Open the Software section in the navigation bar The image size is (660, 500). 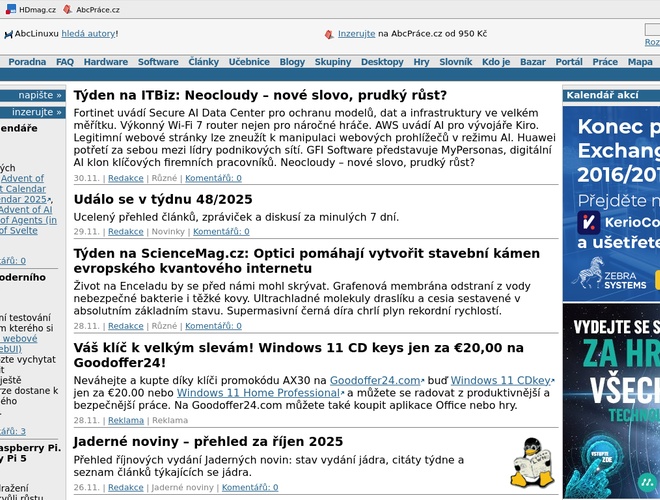(x=158, y=62)
